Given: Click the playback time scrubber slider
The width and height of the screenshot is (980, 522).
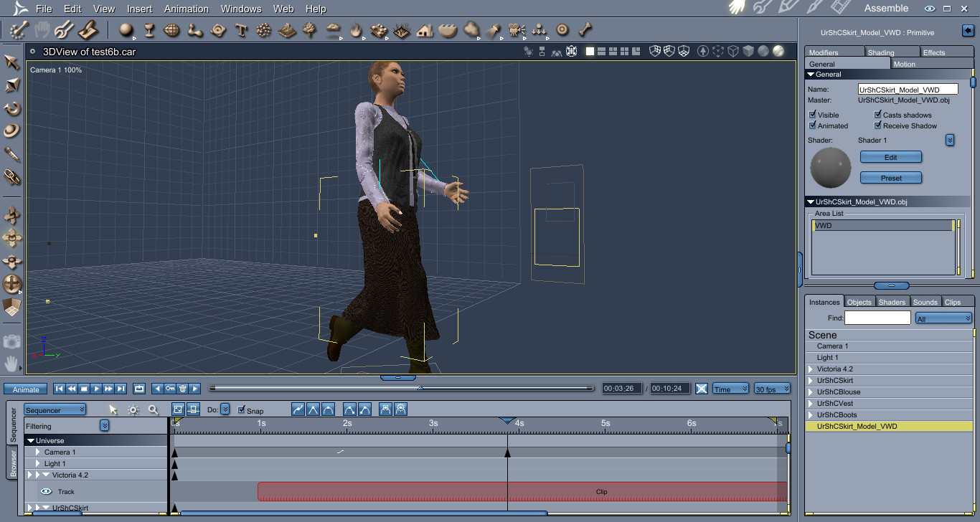Looking at the screenshot, I should coord(402,388).
